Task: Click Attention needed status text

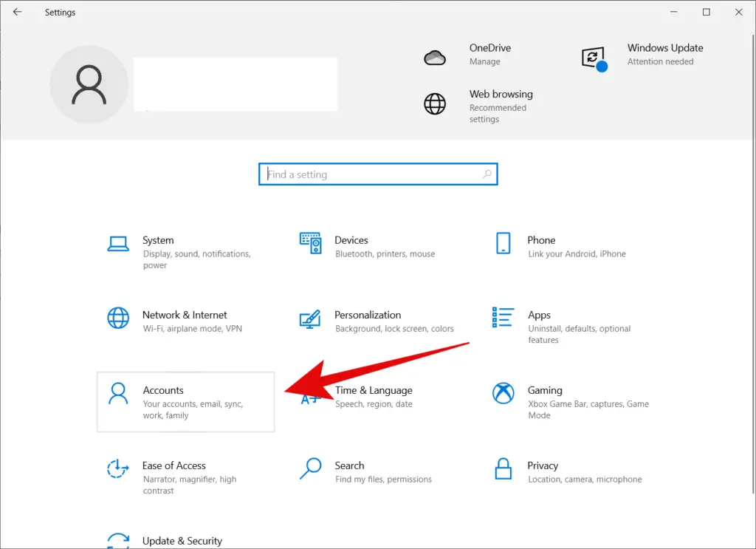Action: coord(660,61)
